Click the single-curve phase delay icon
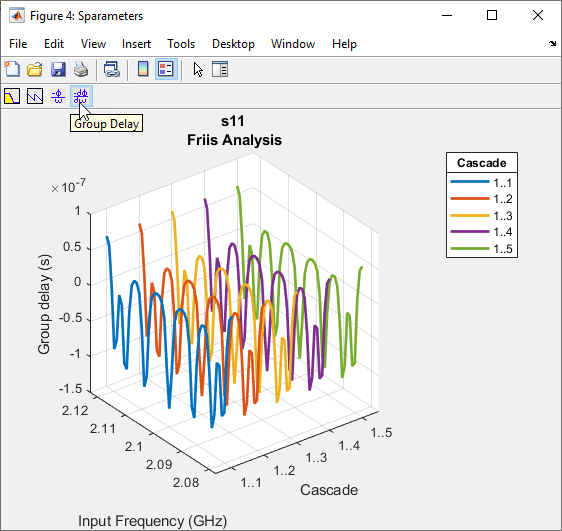Screen dimensions: 562x531 (x=58, y=96)
